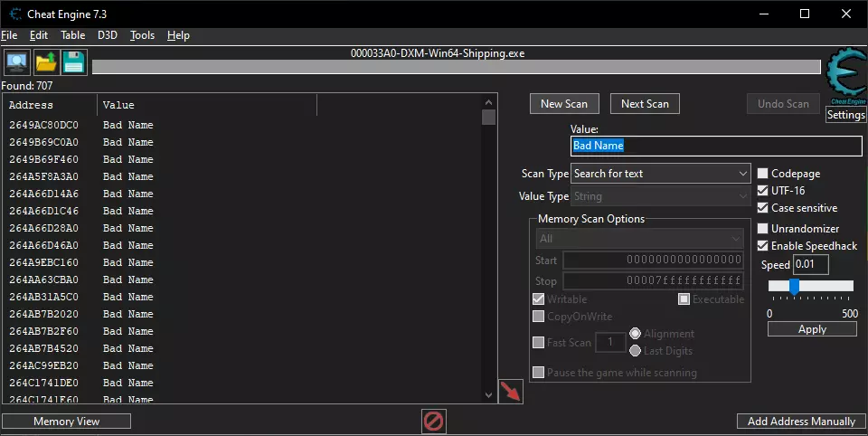Screen dimensions: 868x436
Task: Select address row 264A66D14A6
Action: (x=242, y=194)
